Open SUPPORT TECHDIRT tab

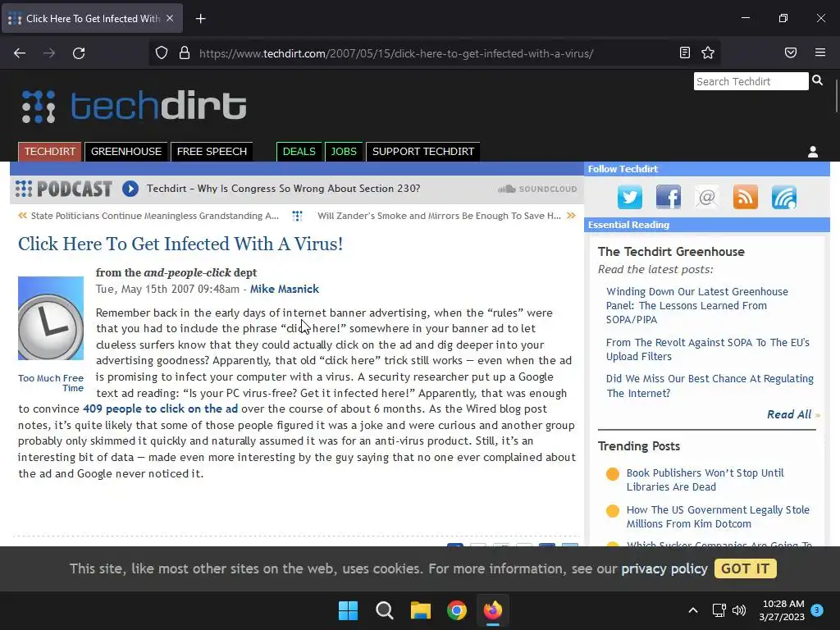423,152
